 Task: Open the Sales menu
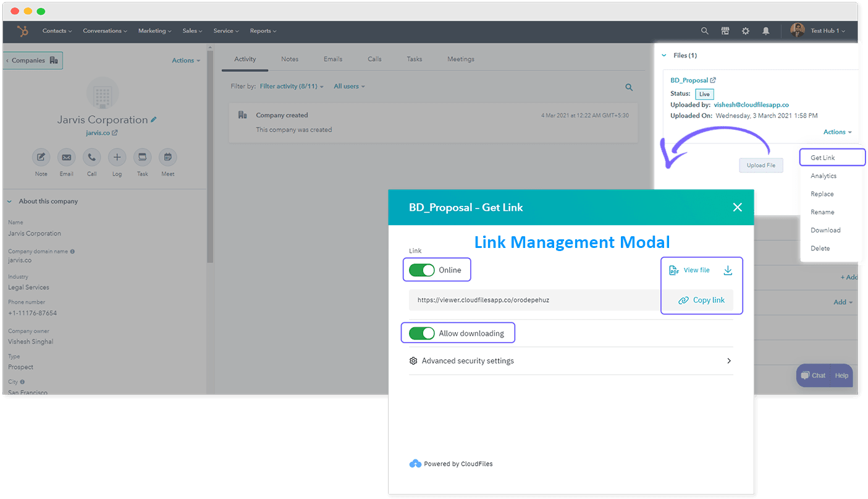(193, 31)
